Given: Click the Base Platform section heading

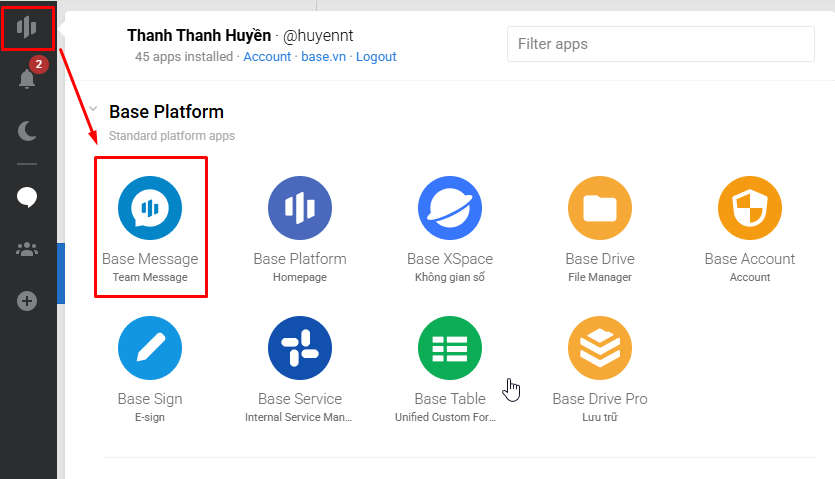Looking at the screenshot, I should [166, 112].
